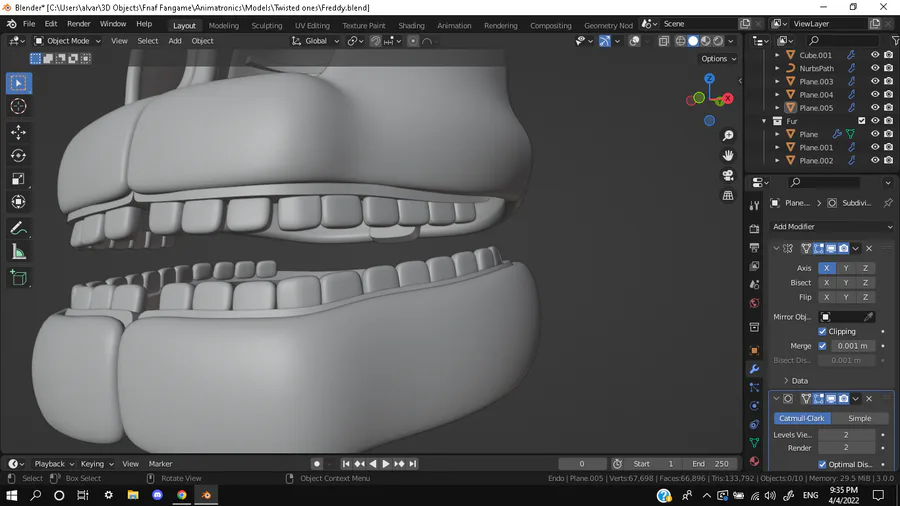
Task: Select the Annotate tool
Action: 18,229
